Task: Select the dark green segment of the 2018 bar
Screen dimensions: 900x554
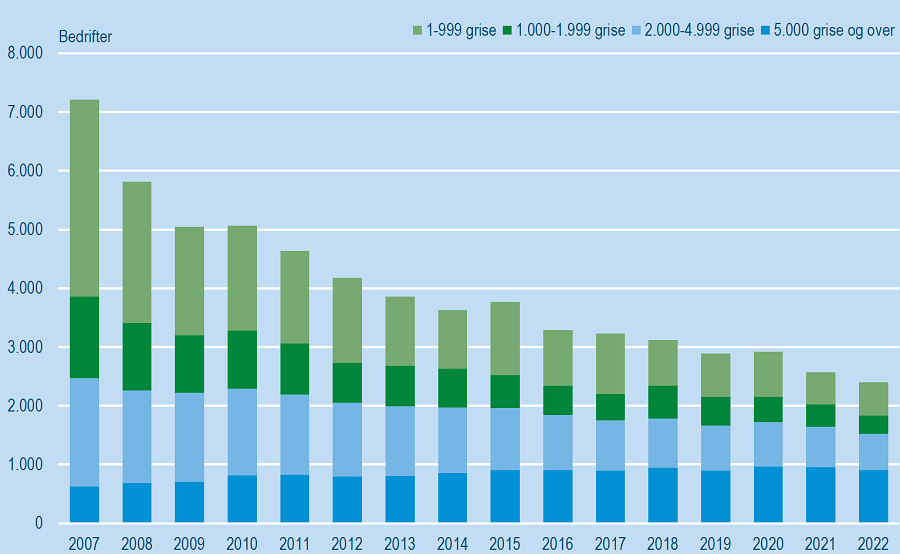Action: pos(663,402)
